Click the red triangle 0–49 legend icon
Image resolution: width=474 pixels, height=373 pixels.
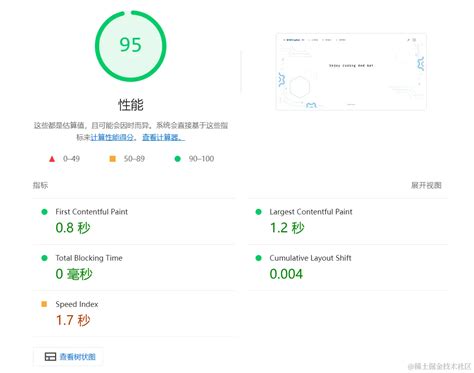click(x=52, y=159)
